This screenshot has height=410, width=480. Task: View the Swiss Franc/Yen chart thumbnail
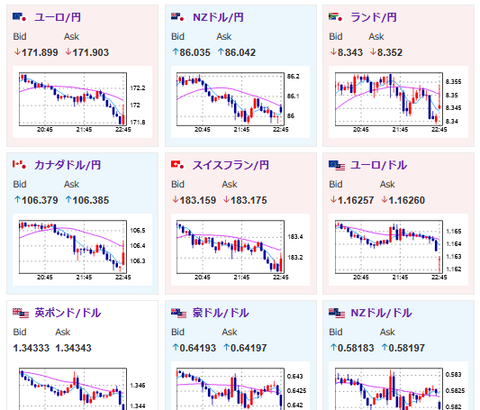(x=240, y=250)
